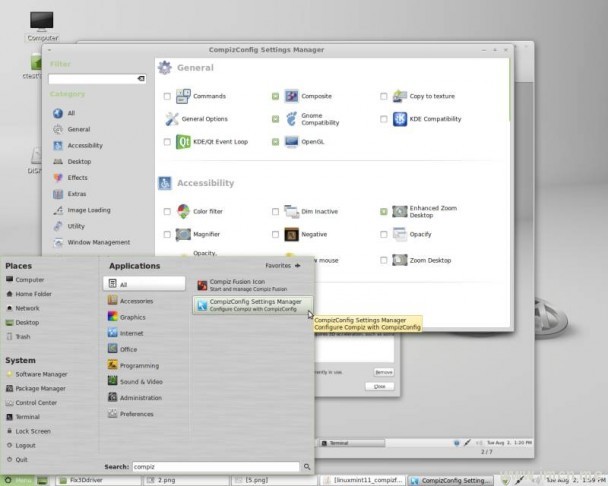Click the Magnifier plugin icon
This screenshot has height=486, width=608.
click(183, 235)
